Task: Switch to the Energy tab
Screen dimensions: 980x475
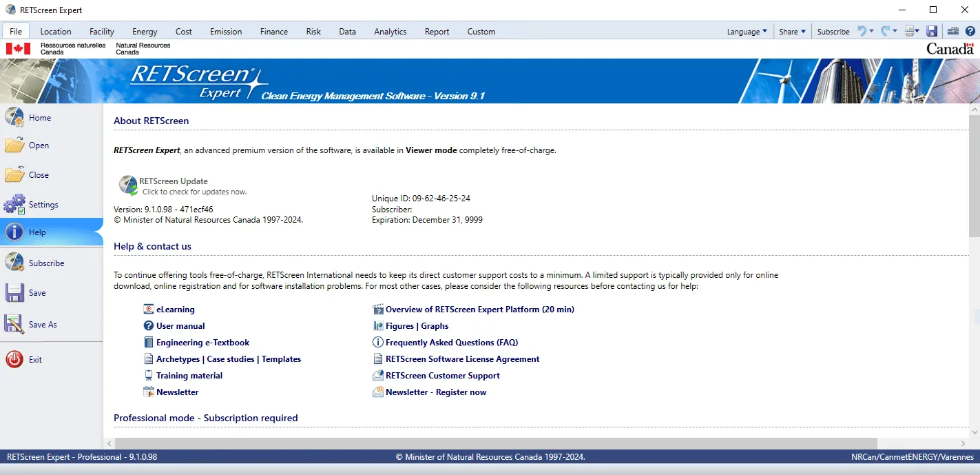Action: [145, 32]
